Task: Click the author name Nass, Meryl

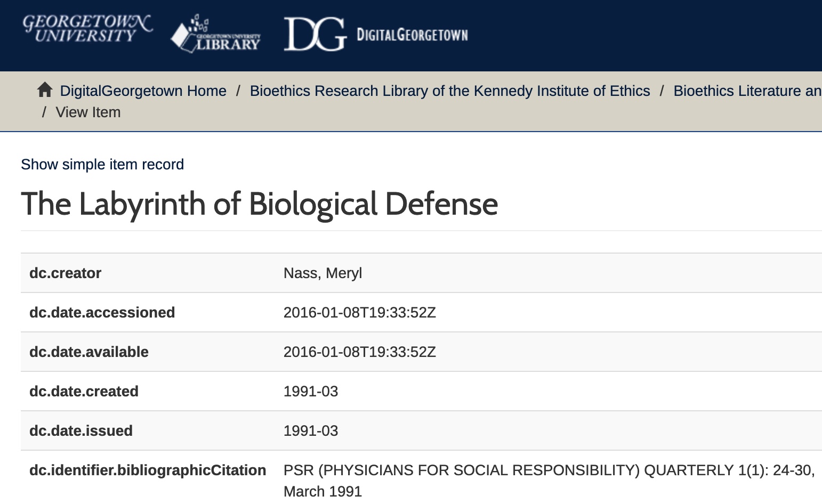Action: coord(323,273)
